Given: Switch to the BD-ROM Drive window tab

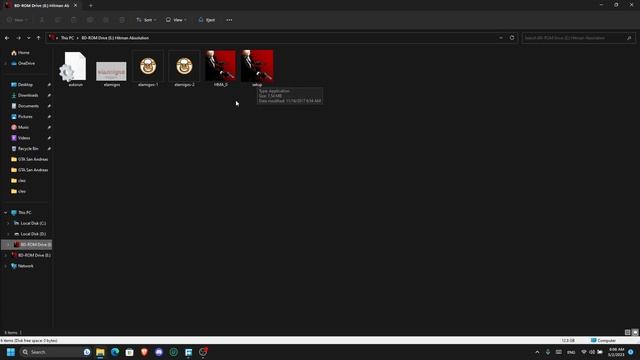Looking at the screenshot, I should click(41, 5).
